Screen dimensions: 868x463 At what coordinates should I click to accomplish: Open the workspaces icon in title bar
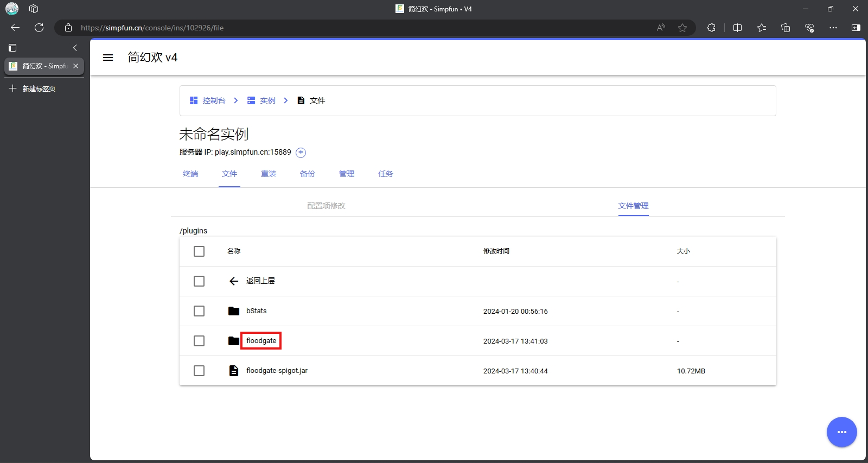pyautogui.click(x=34, y=9)
